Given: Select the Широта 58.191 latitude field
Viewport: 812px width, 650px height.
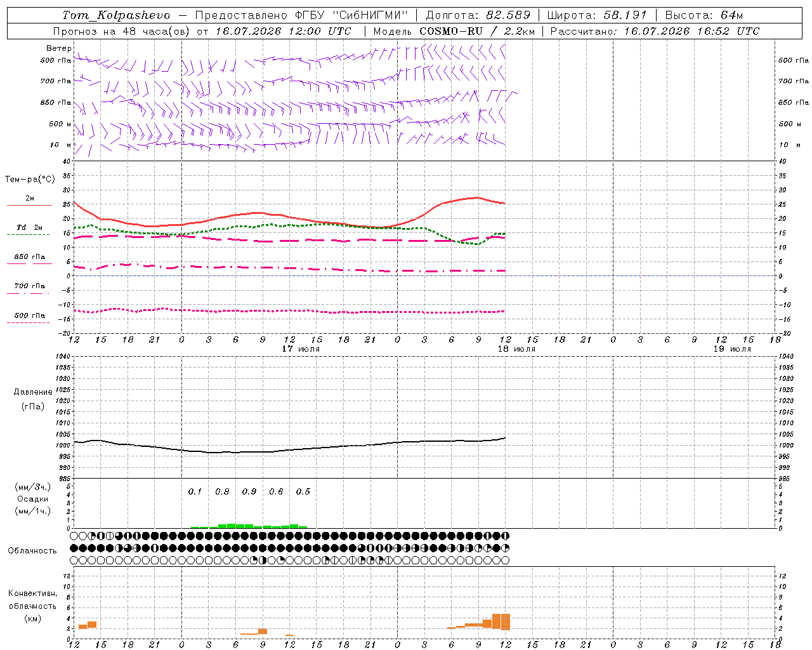Looking at the screenshot, I should point(596,15).
